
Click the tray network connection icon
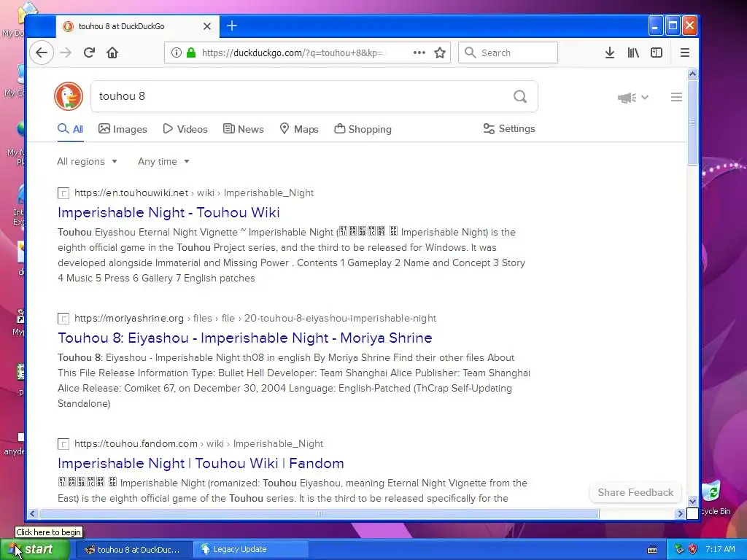click(x=679, y=549)
